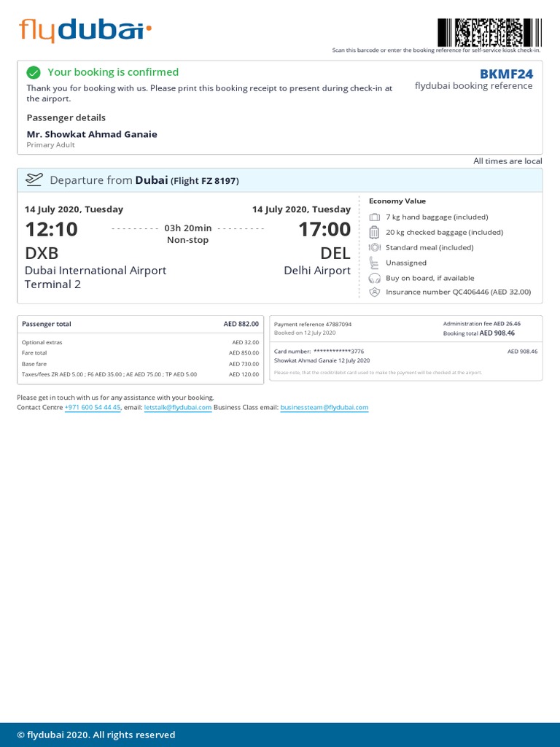Click the checked baggage suitcase icon
Viewport: 560px width, 747px height.
[375, 233]
